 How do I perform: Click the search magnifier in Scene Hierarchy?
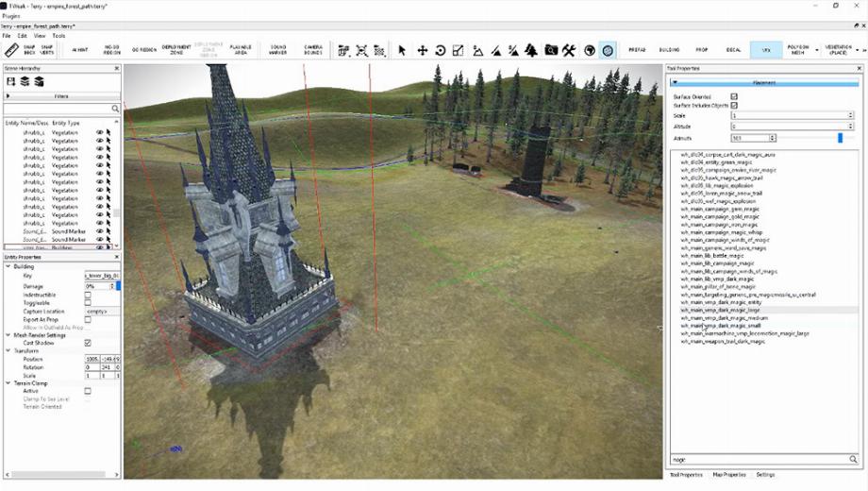point(115,109)
